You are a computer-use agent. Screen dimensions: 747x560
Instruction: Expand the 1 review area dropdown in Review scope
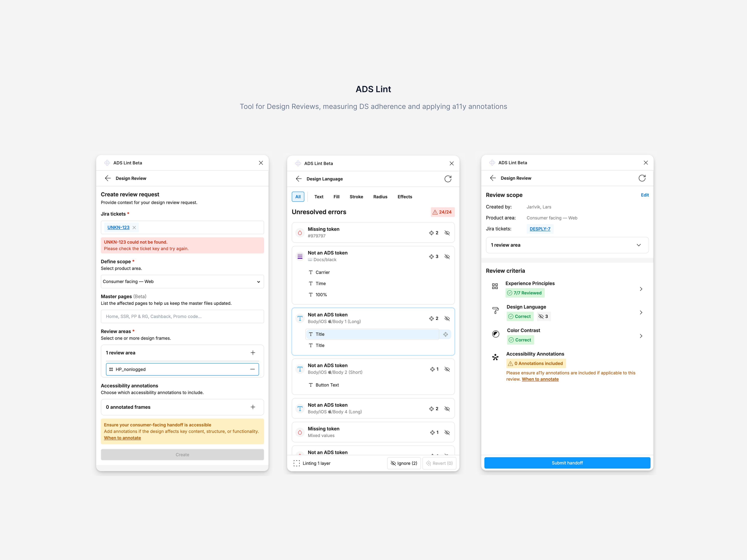567,245
